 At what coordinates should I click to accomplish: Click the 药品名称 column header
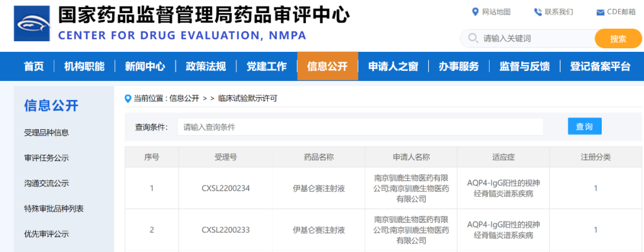click(x=318, y=157)
